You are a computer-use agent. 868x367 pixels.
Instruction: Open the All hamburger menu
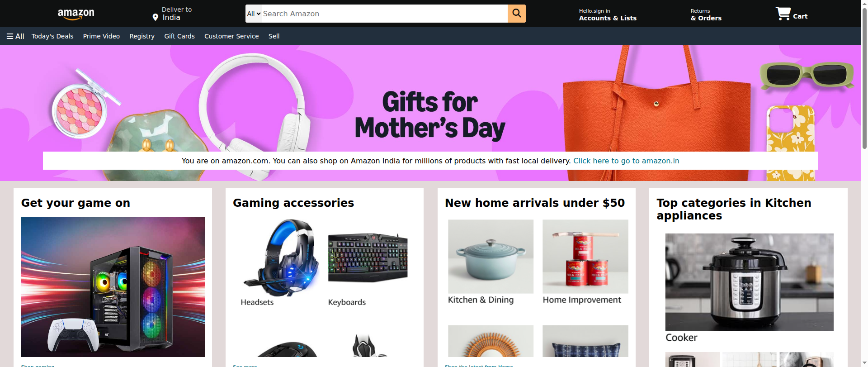point(15,36)
